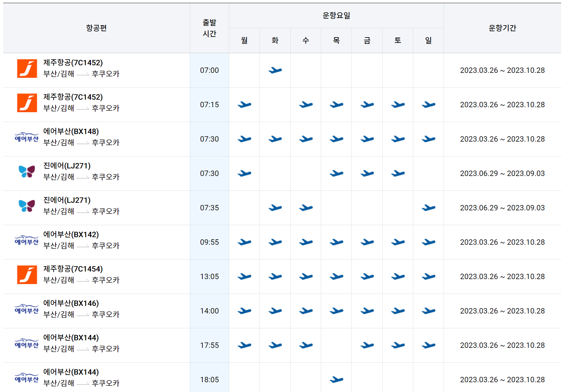
Task: Click the departure time 09:55 cell
Action: tap(209, 242)
